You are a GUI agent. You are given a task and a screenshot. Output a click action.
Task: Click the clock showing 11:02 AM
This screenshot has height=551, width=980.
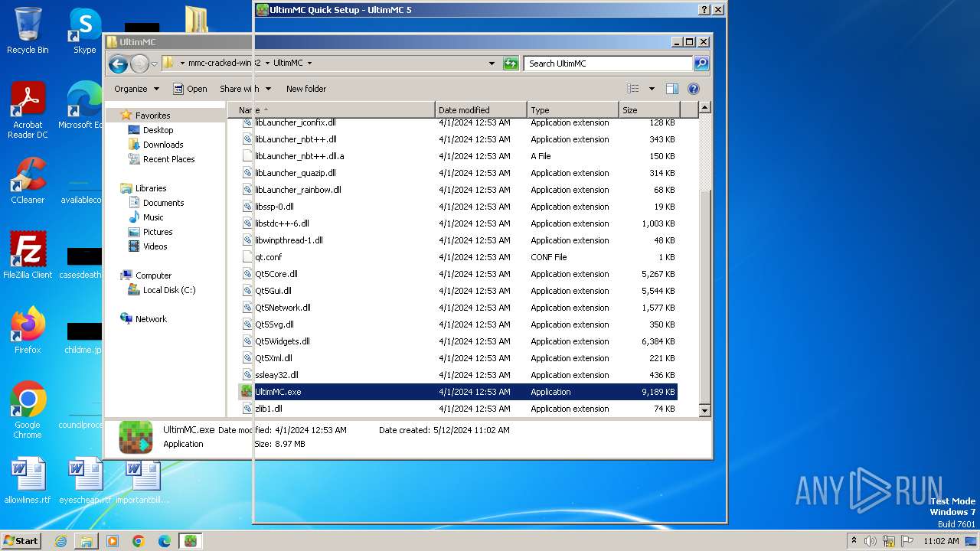pyautogui.click(x=941, y=541)
